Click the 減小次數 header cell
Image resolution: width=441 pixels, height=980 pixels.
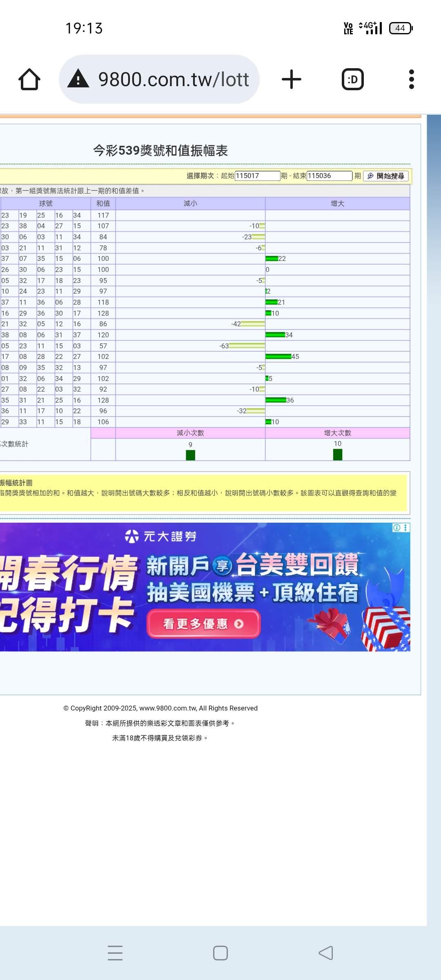[x=190, y=433]
